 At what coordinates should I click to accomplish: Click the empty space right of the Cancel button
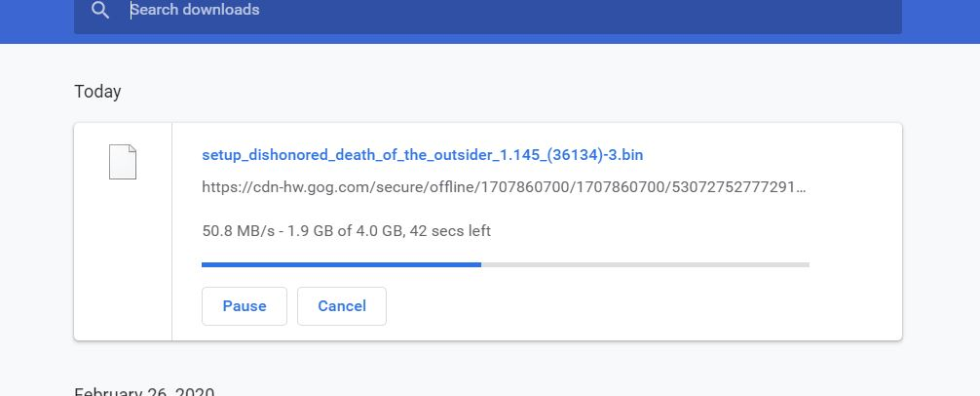click(594, 306)
